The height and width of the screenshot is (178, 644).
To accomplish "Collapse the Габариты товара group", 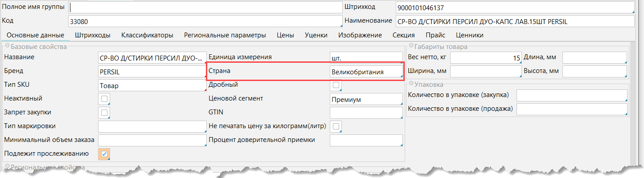I will click(x=410, y=47).
